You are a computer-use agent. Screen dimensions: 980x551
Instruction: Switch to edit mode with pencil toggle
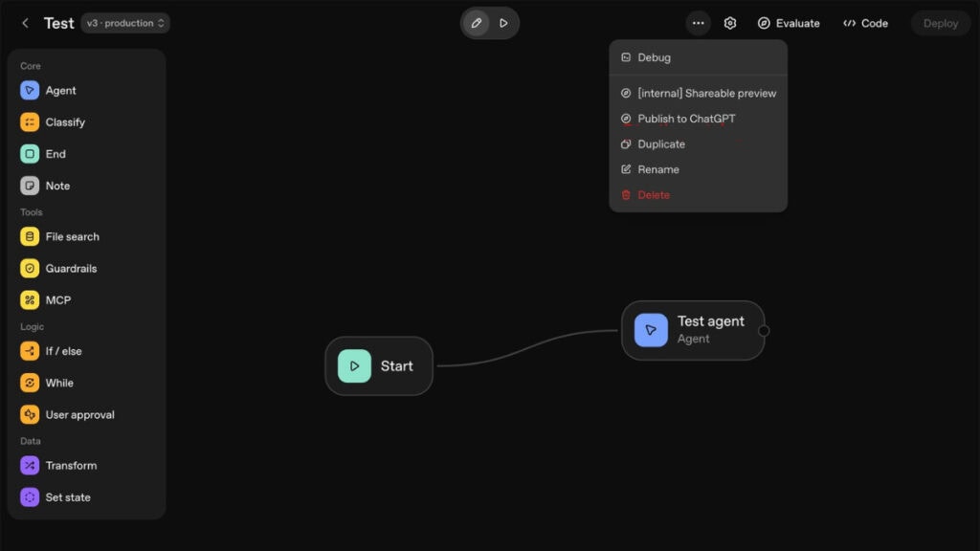(x=477, y=23)
